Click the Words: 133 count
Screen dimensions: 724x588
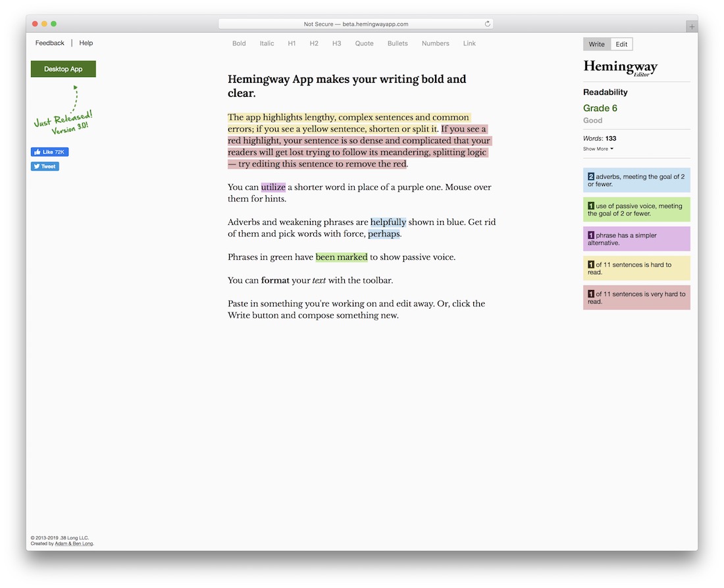(x=600, y=139)
